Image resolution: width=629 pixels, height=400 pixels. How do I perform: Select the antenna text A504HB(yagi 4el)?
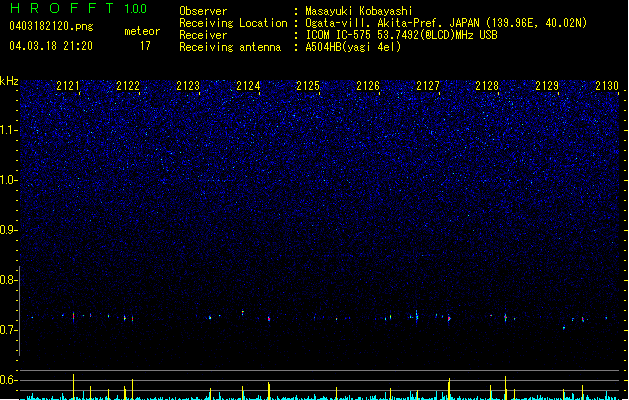click(x=353, y=47)
